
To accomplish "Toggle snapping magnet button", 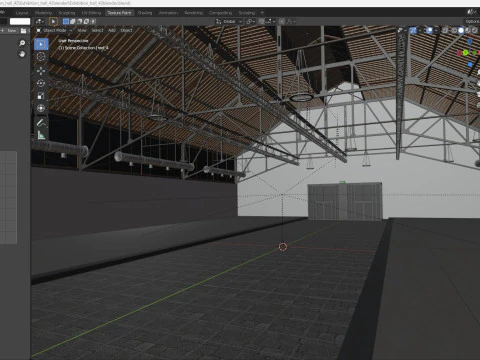I will [261, 21].
